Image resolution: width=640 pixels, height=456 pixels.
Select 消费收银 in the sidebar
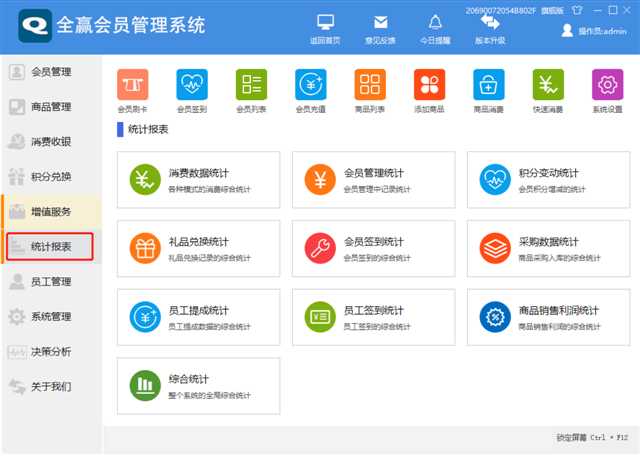pos(51,142)
